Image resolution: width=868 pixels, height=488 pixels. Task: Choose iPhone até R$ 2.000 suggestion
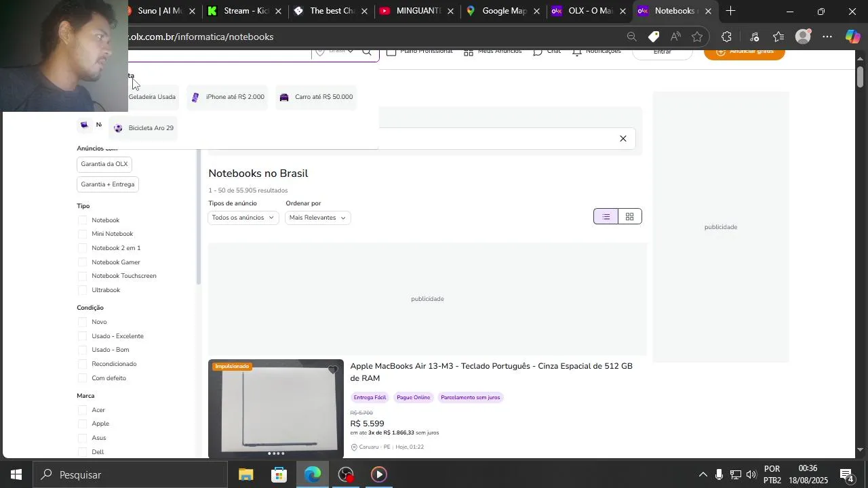(x=228, y=97)
